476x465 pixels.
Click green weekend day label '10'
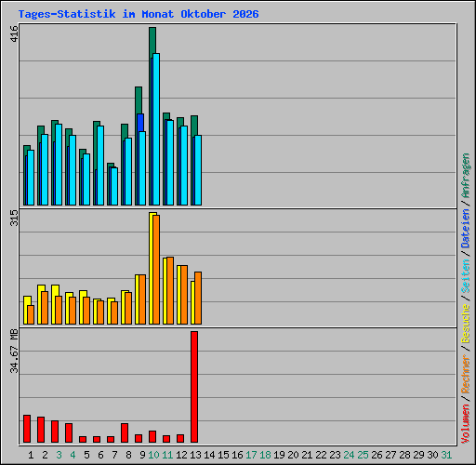coord(153,455)
